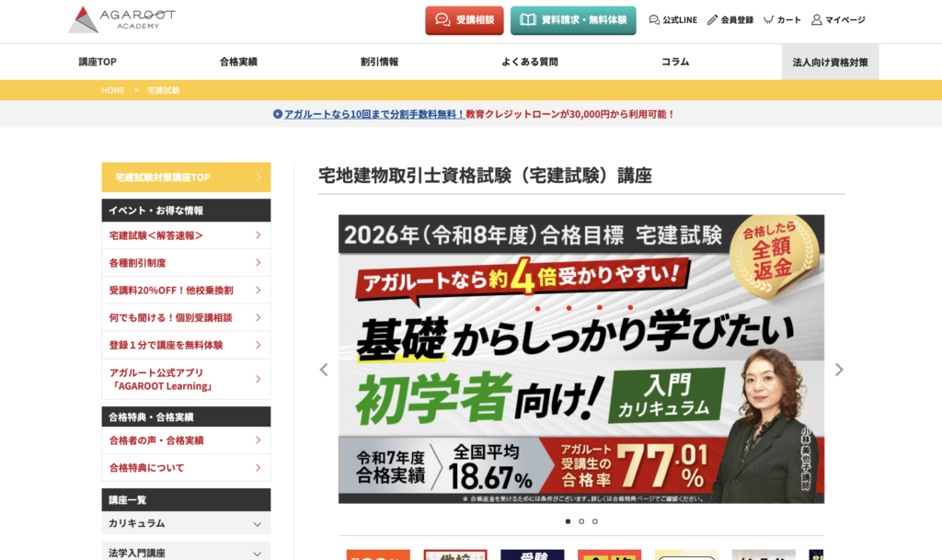Click the HOME breadcrumb link
Screen dimensions: 942x560
point(112,90)
